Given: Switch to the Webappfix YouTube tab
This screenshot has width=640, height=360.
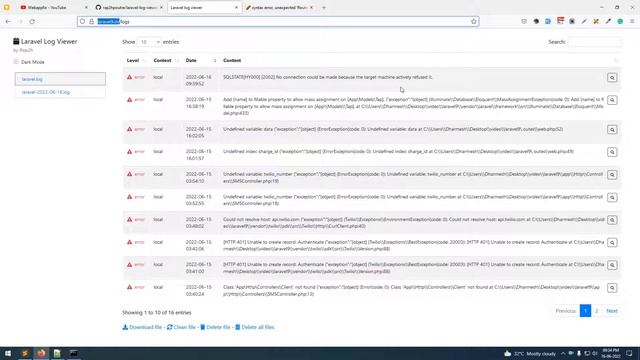Looking at the screenshot, I should tap(53, 7).
